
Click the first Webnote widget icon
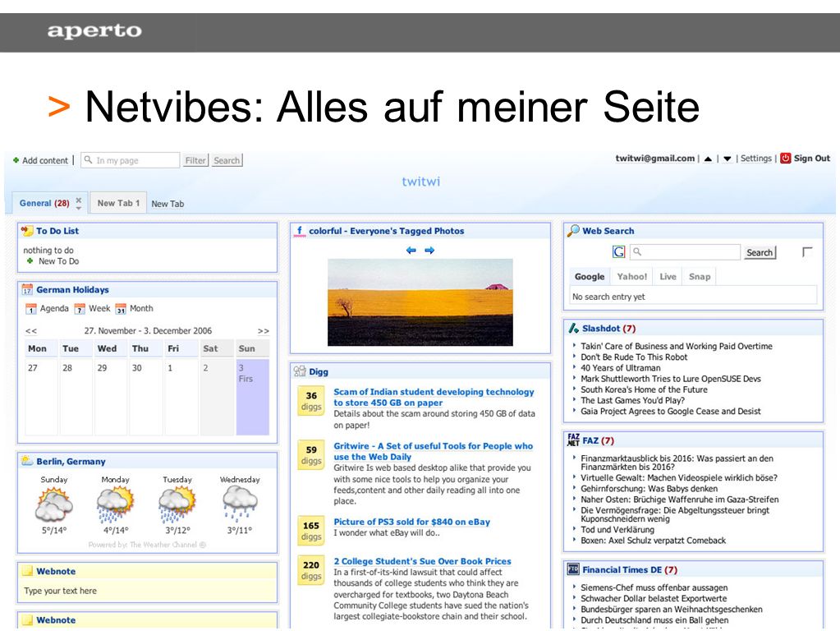pos(27,572)
